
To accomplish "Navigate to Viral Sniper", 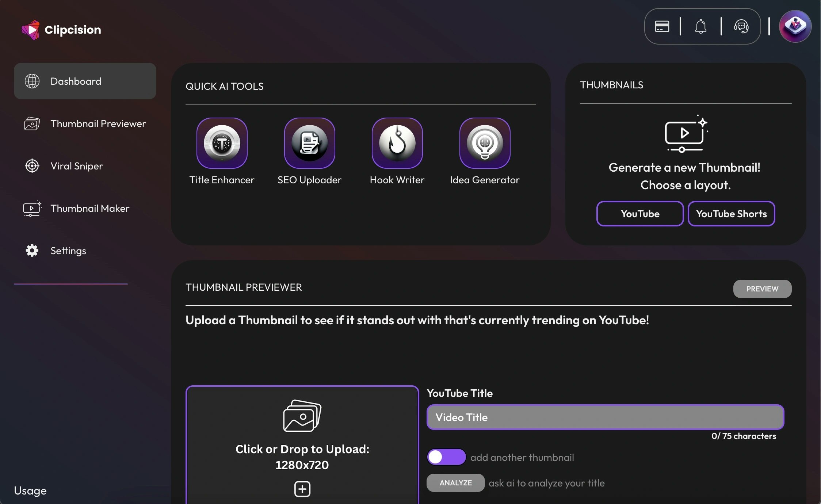I will pos(77,166).
